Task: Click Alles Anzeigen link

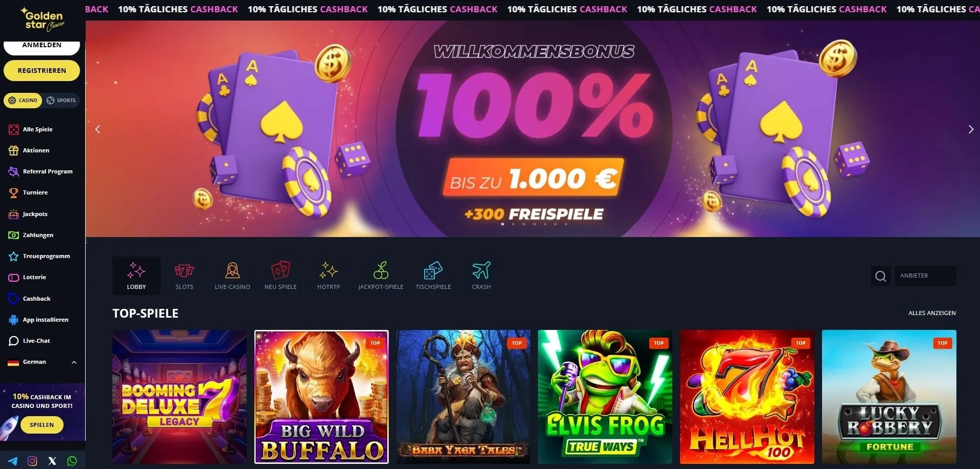Action: click(x=932, y=313)
